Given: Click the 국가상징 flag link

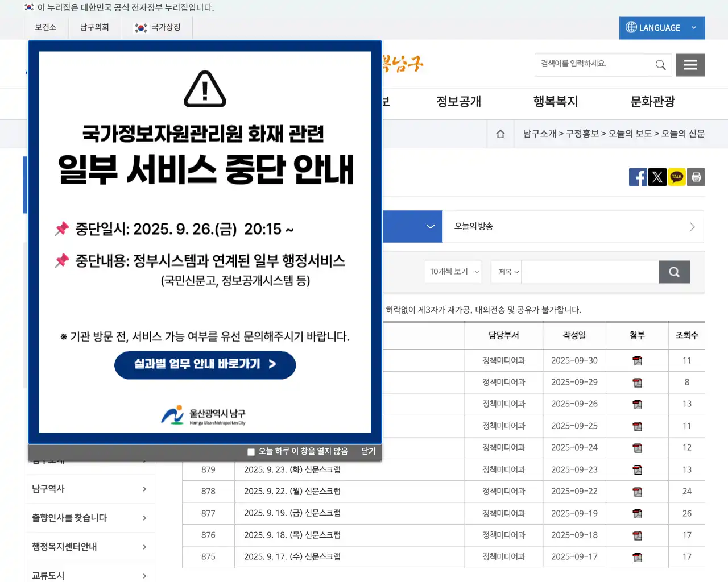Looking at the screenshot, I should 158,27.
